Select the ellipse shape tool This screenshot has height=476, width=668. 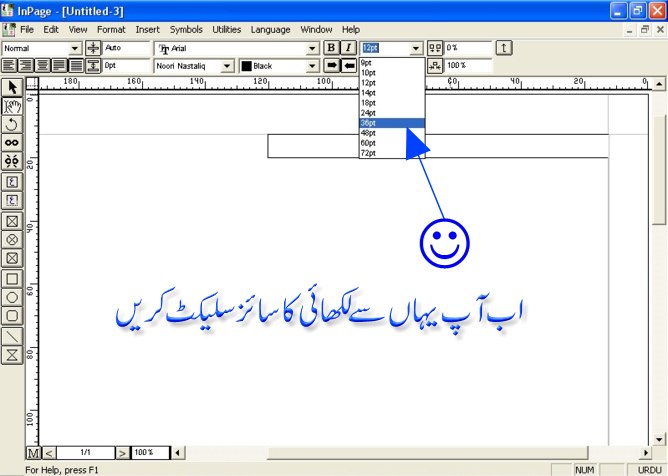[12, 296]
